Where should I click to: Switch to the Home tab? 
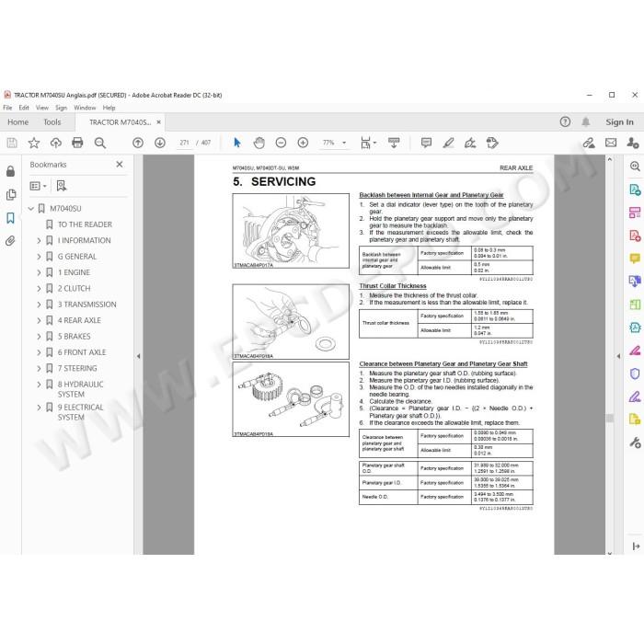click(x=17, y=122)
